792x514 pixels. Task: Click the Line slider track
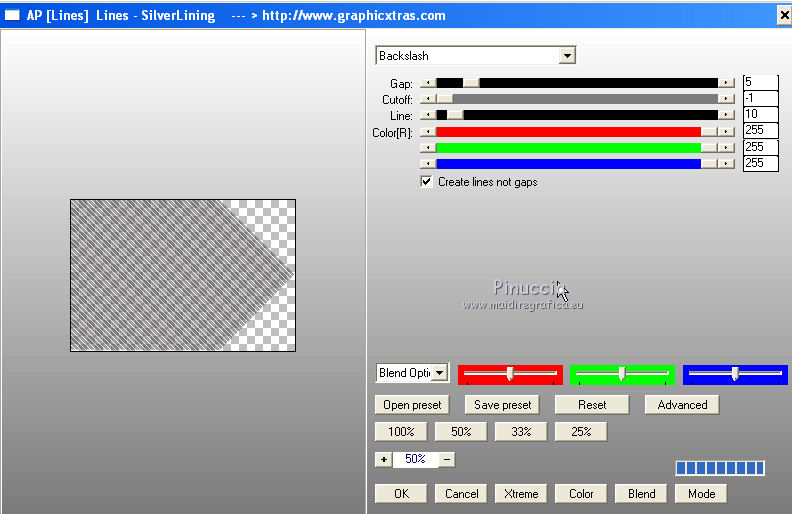click(577, 115)
